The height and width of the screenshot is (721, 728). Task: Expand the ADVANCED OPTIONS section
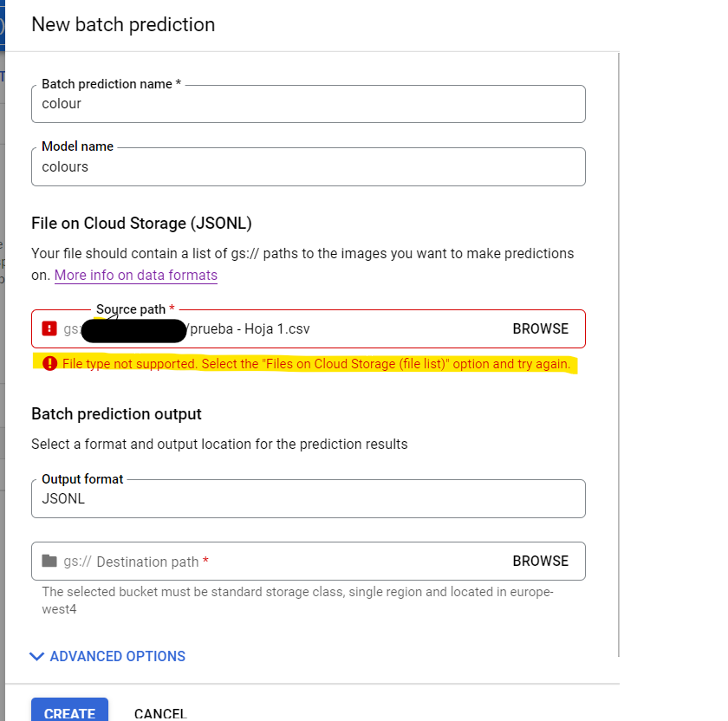coord(117,656)
